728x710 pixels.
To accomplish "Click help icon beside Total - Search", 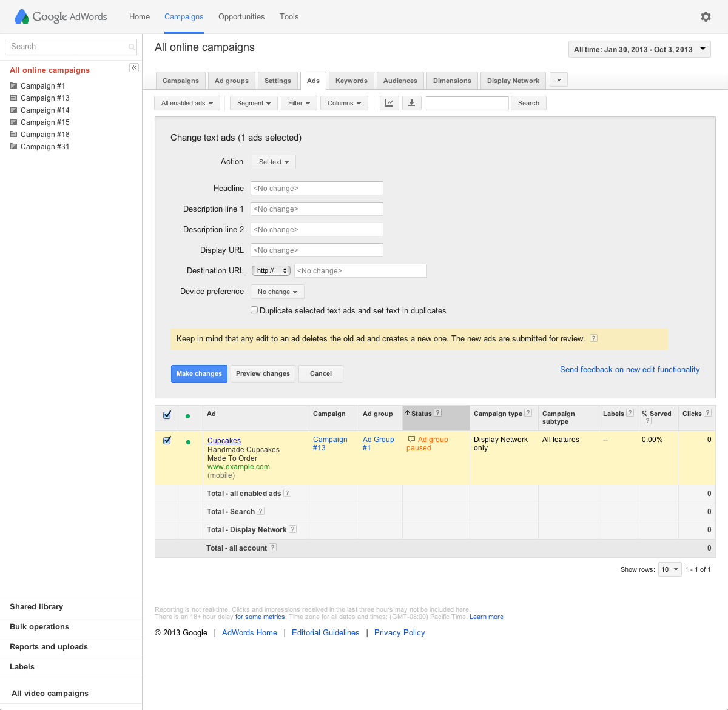I will [x=261, y=511].
